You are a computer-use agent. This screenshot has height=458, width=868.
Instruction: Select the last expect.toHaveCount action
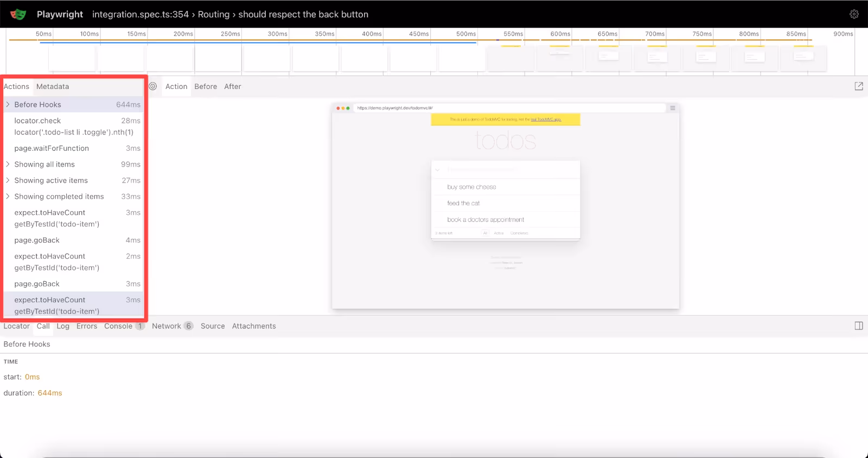point(73,305)
